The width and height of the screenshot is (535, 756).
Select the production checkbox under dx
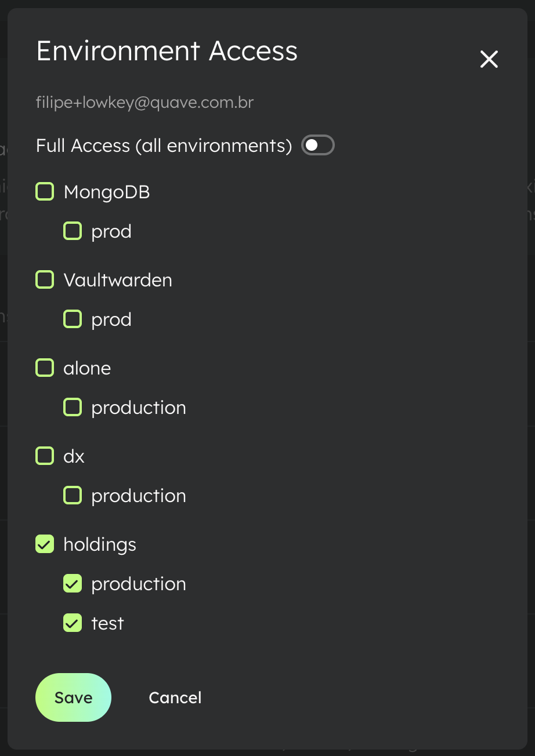coord(73,496)
